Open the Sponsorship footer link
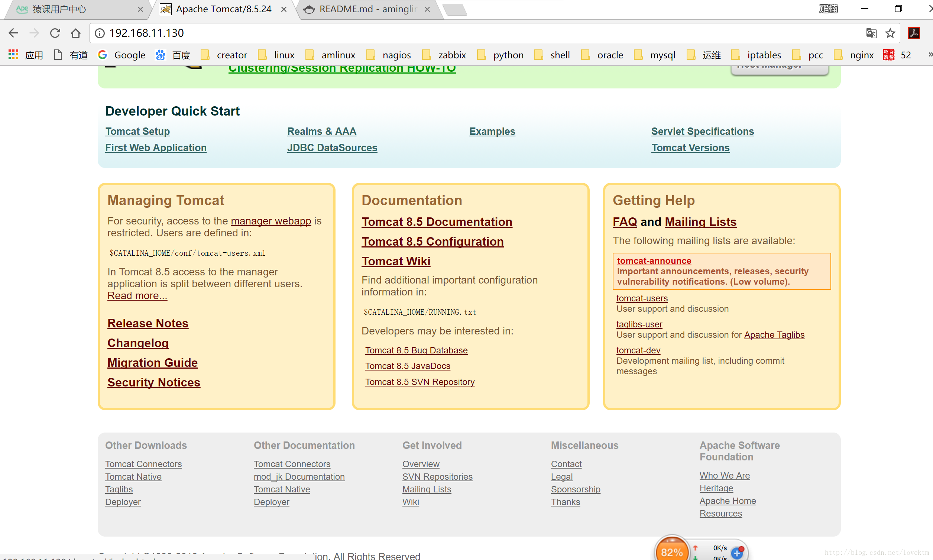 576,489
